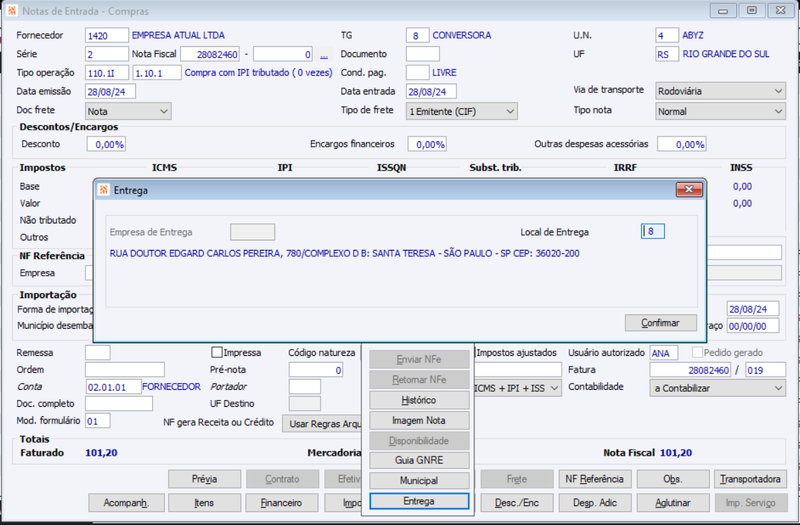Open the Transportadora button

point(751,479)
